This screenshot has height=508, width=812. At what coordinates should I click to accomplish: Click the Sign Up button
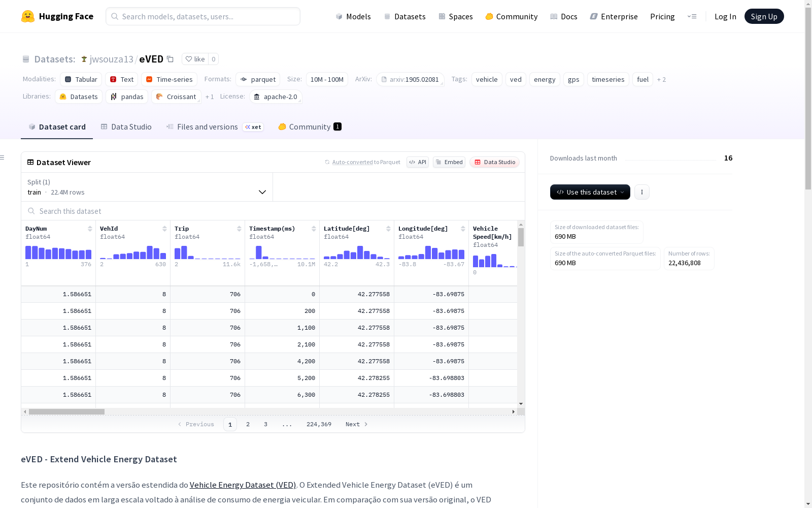click(x=764, y=16)
